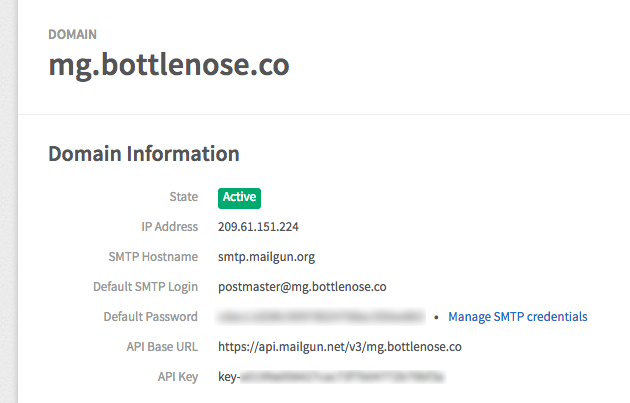The height and width of the screenshot is (403, 630).
Task: Select the API Base URL value
Action: coord(340,347)
